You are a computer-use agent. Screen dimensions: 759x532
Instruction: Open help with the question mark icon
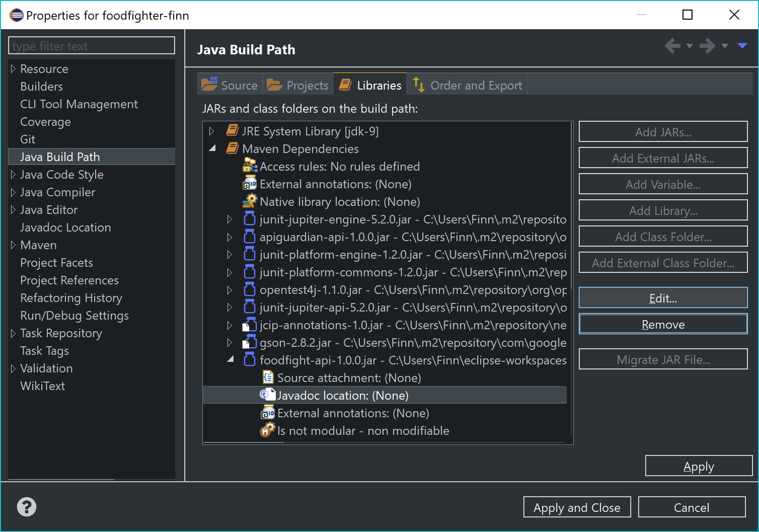tap(27, 507)
